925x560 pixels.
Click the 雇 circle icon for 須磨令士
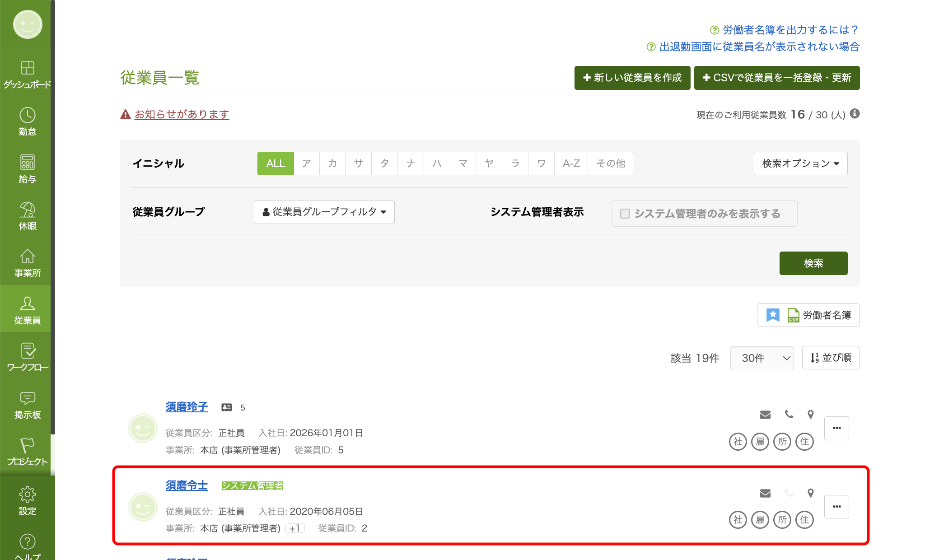[760, 520]
